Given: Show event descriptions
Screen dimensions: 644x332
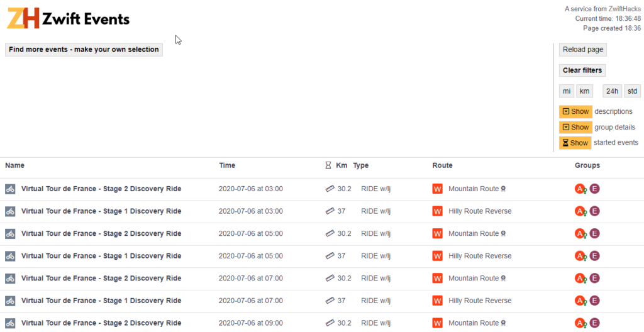Looking at the screenshot, I should point(575,111).
